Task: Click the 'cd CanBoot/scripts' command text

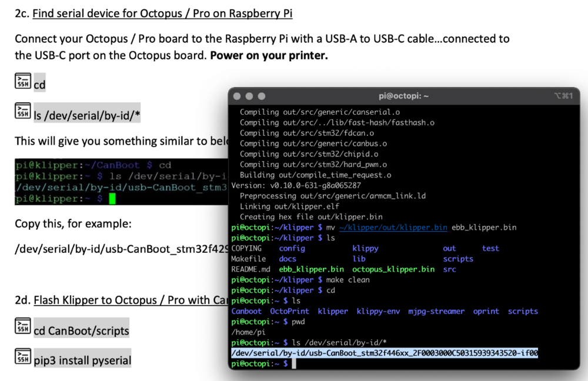Action: [x=81, y=331]
